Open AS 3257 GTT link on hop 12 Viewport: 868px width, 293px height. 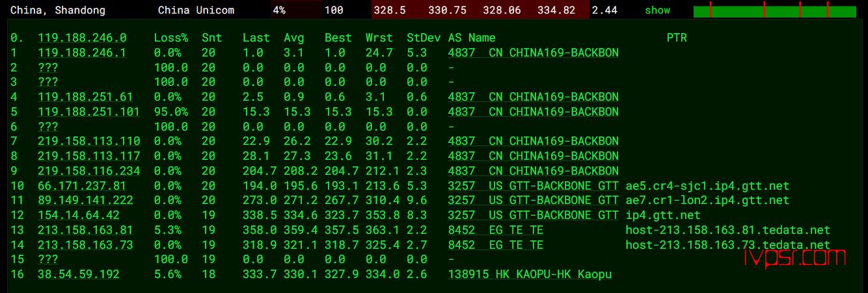[x=533, y=215]
